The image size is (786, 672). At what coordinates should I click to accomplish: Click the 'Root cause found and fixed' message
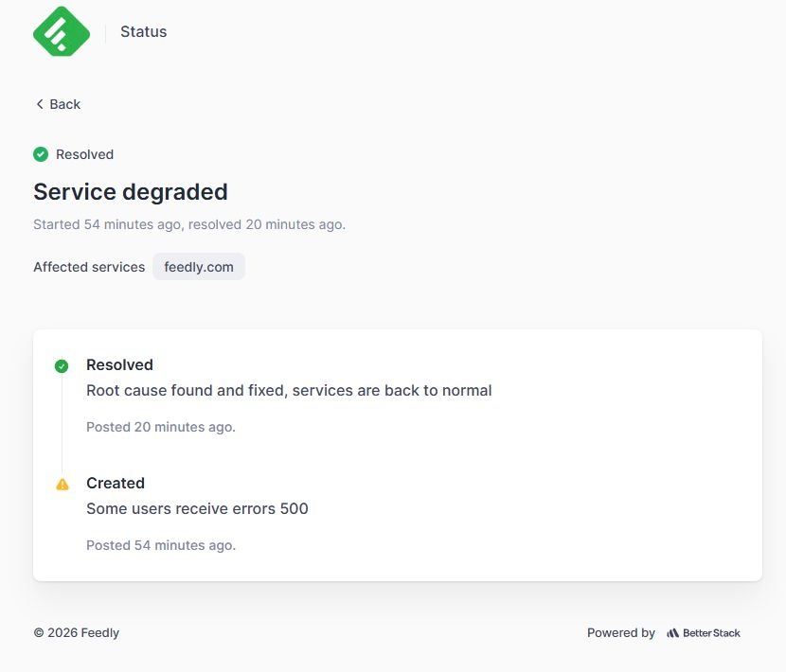point(289,390)
